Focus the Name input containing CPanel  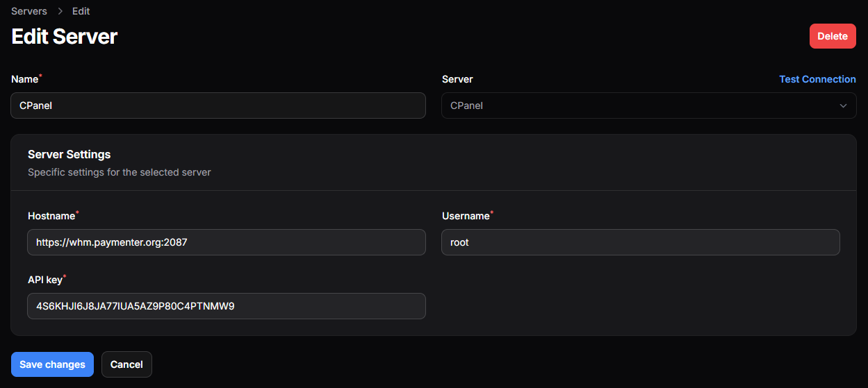click(218, 106)
